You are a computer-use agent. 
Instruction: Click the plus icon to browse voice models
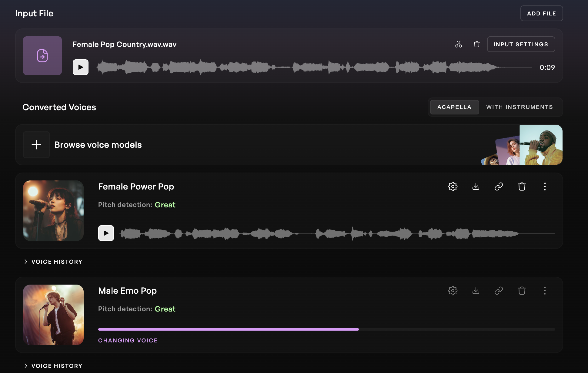coord(36,145)
